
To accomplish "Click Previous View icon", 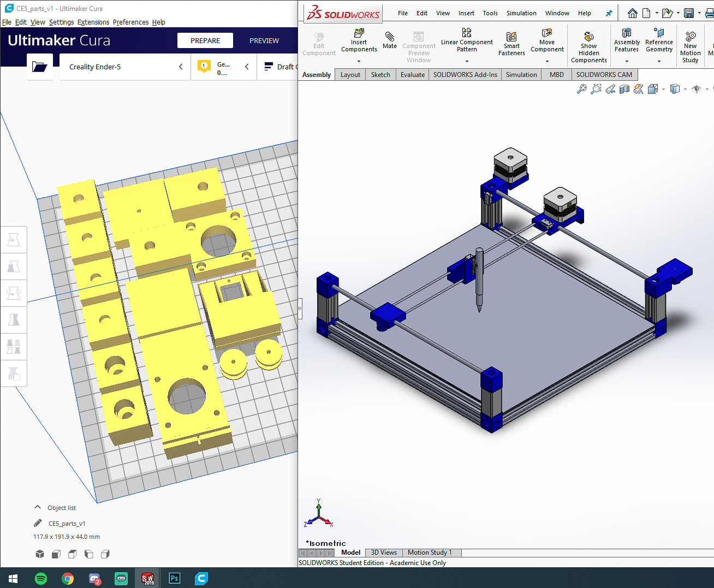I will pyautogui.click(x=610, y=89).
